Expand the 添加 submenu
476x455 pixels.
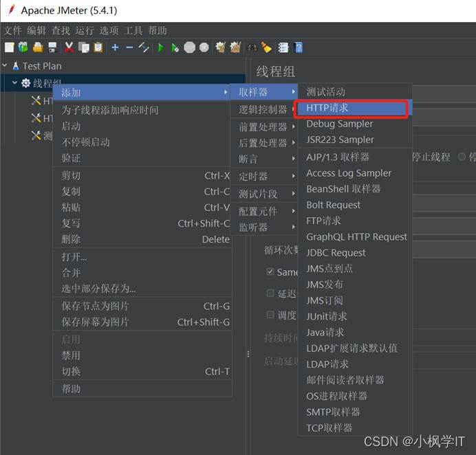[142, 93]
